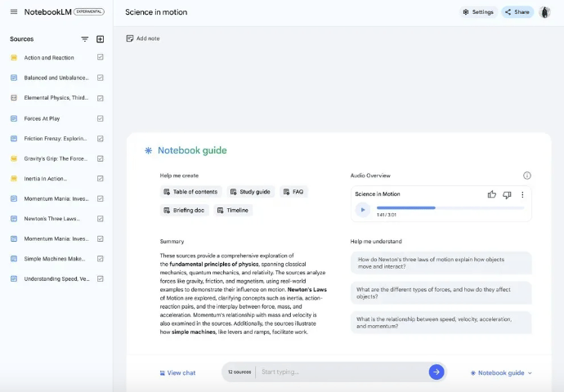Give thumbs down to audio overview
The height and width of the screenshot is (392, 564).
coord(507,194)
